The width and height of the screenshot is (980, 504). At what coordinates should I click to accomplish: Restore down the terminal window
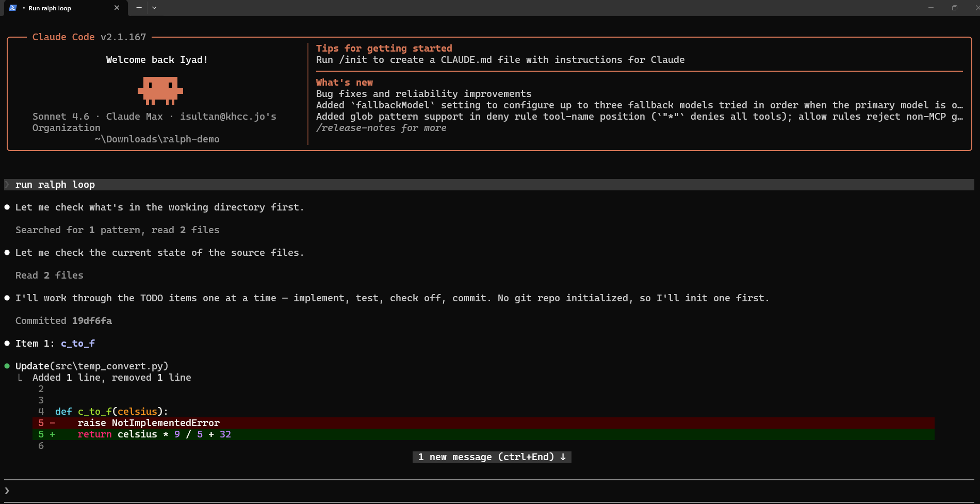tap(955, 8)
